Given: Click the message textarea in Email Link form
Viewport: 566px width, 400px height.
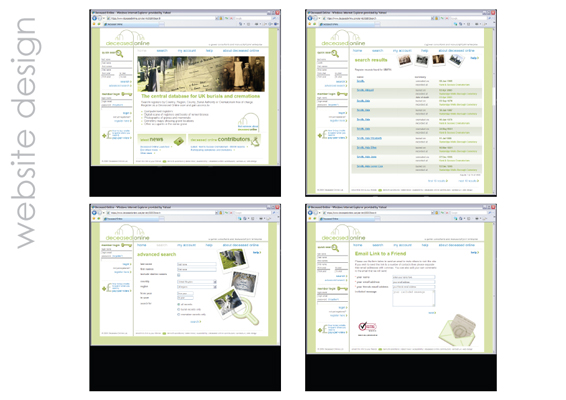Looking at the screenshot, I should pyautogui.click(x=414, y=298).
